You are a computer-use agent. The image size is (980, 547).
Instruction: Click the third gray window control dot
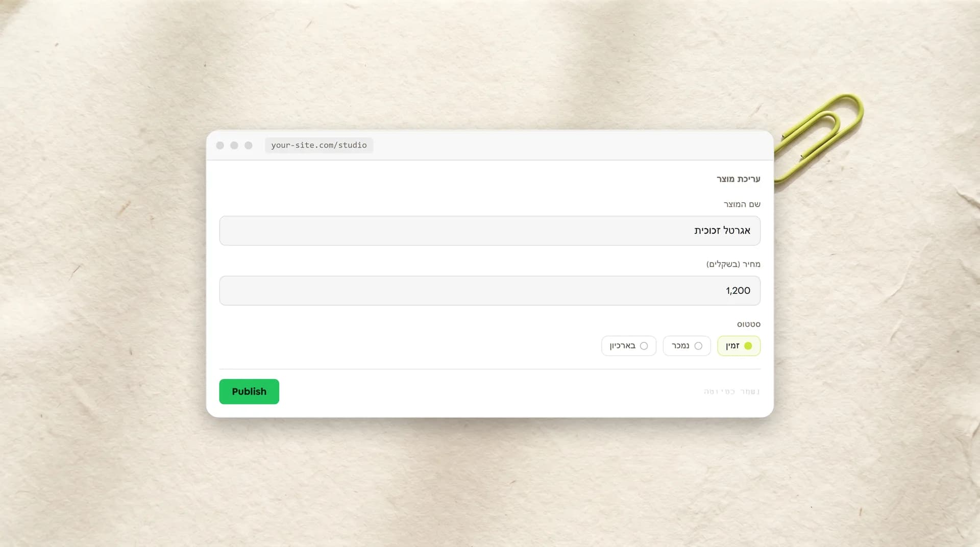249,145
